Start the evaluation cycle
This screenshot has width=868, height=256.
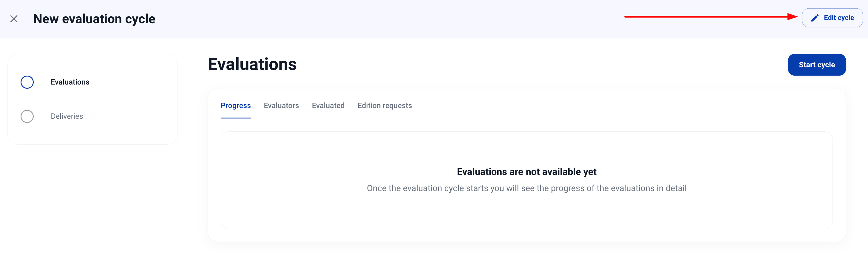click(x=816, y=65)
